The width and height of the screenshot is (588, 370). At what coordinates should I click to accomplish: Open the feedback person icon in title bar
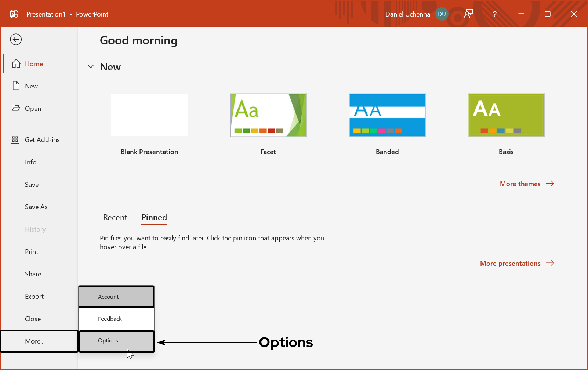pos(468,14)
